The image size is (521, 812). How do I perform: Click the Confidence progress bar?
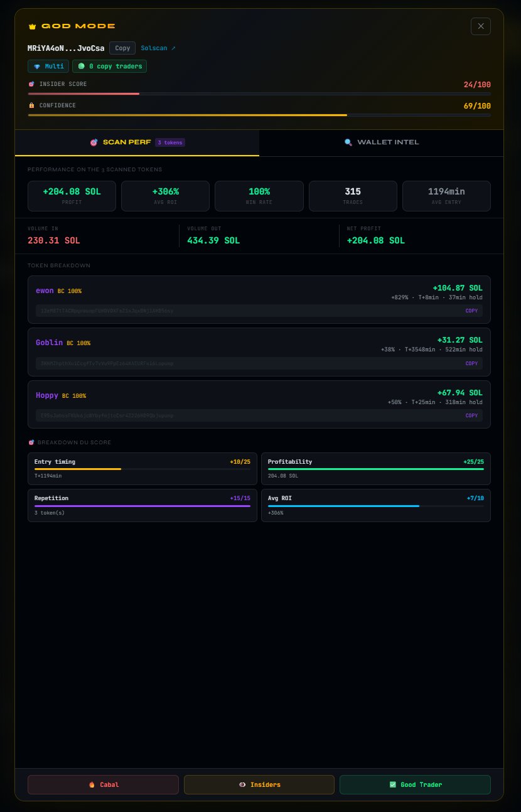click(x=259, y=115)
